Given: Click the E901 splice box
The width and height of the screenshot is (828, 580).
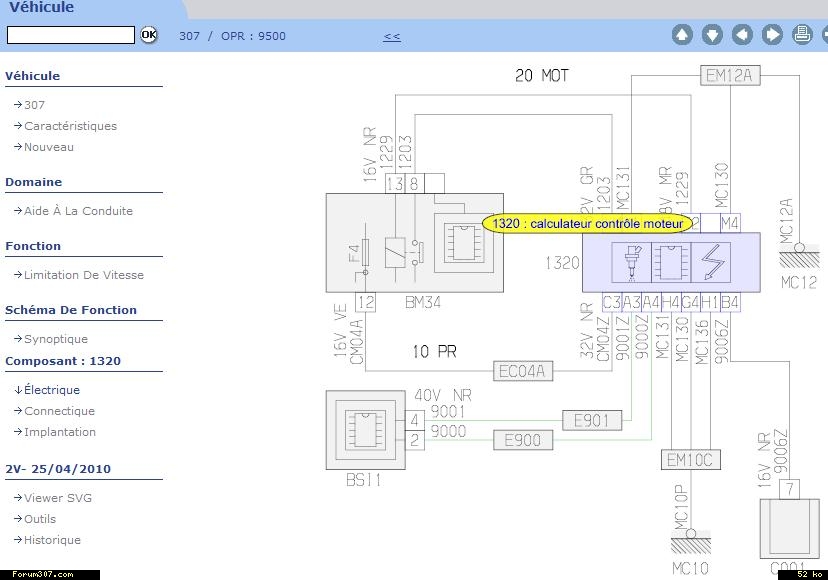Looking at the screenshot, I should coord(592,421).
